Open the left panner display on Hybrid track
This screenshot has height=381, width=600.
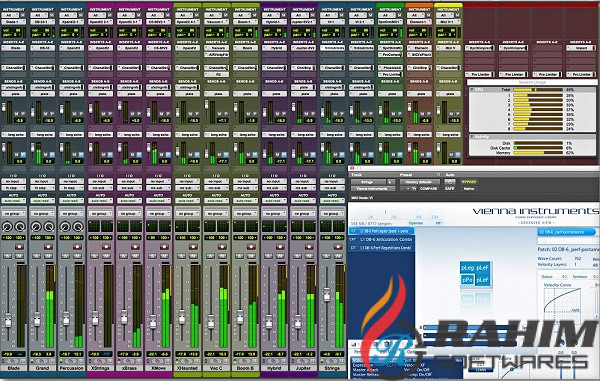click(268, 226)
